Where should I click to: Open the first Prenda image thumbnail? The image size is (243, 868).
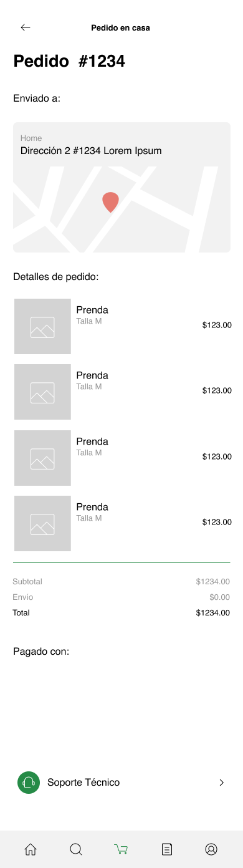tap(42, 326)
